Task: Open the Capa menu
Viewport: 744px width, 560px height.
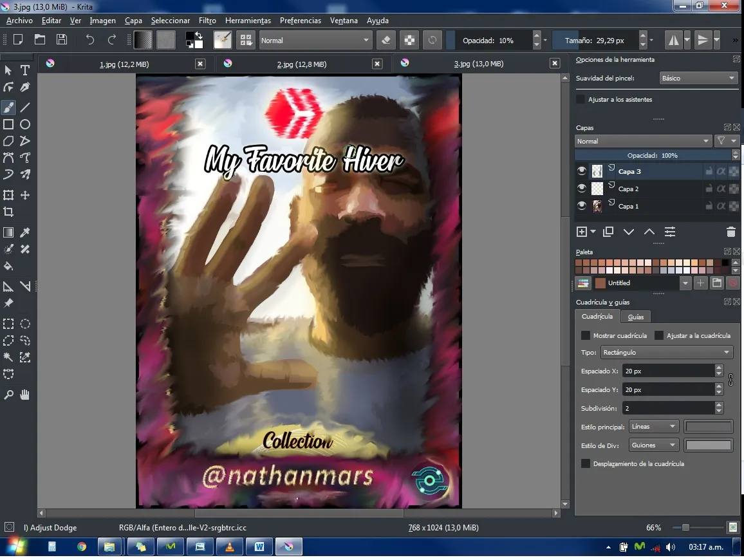Action: 133,21
